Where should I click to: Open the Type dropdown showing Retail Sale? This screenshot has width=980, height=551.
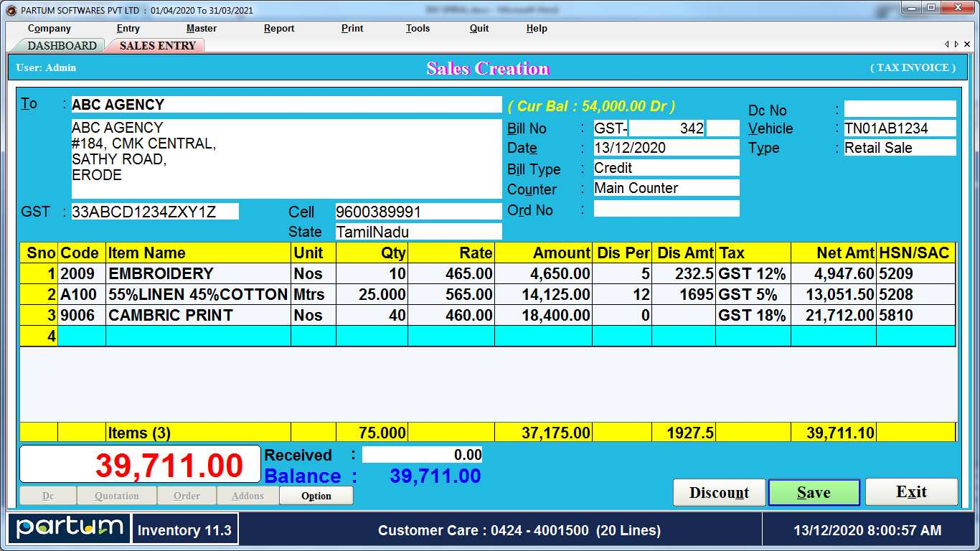click(899, 148)
